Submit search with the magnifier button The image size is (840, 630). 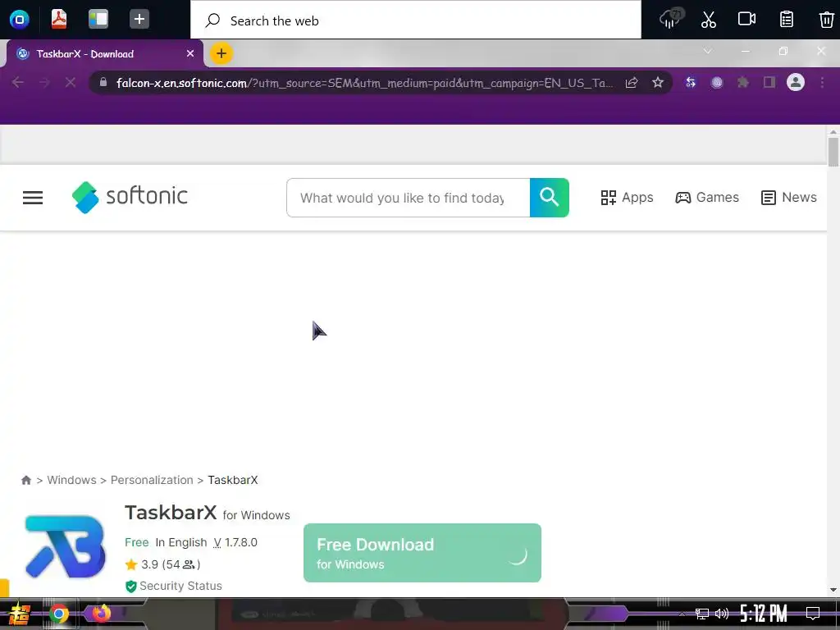(x=549, y=198)
